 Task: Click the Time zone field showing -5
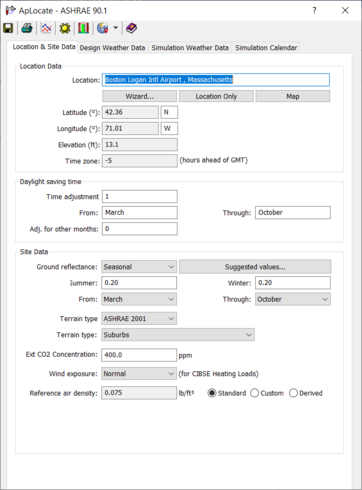point(140,161)
